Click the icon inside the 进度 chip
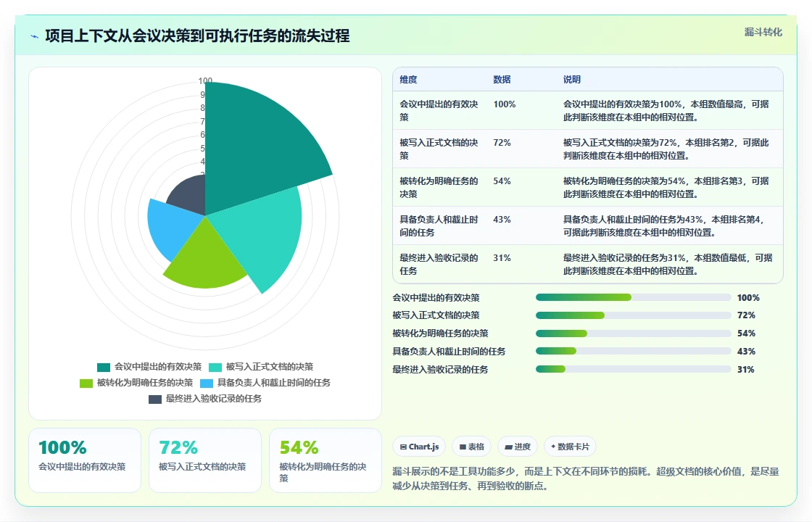The height and width of the screenshot is (522, 812). click(x=508, y=447)
